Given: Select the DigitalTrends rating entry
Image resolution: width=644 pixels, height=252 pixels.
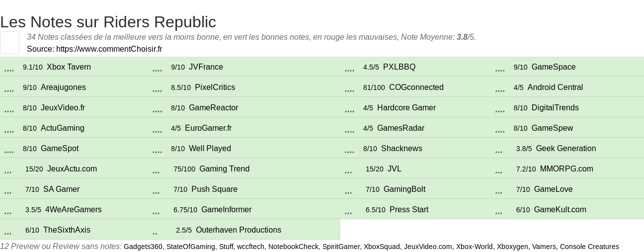Looking at the screenshot, I should 555,108.
